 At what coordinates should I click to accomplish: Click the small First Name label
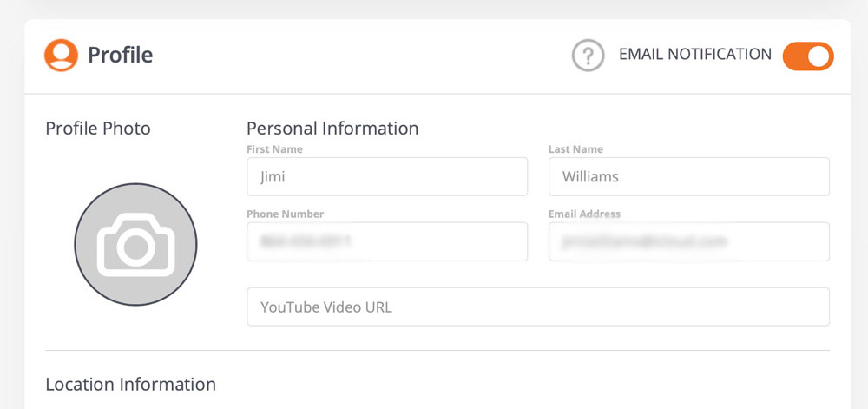point(274,149)
